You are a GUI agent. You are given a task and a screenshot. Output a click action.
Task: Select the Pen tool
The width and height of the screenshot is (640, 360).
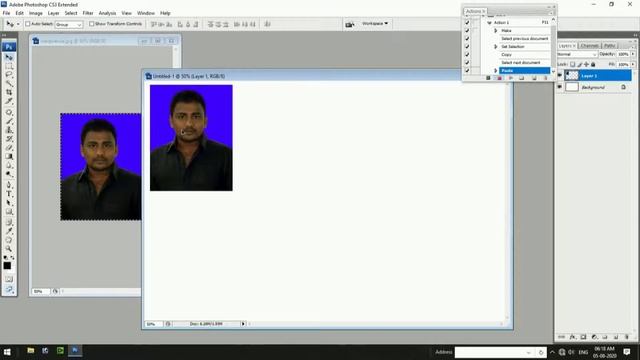coord(9,185)
